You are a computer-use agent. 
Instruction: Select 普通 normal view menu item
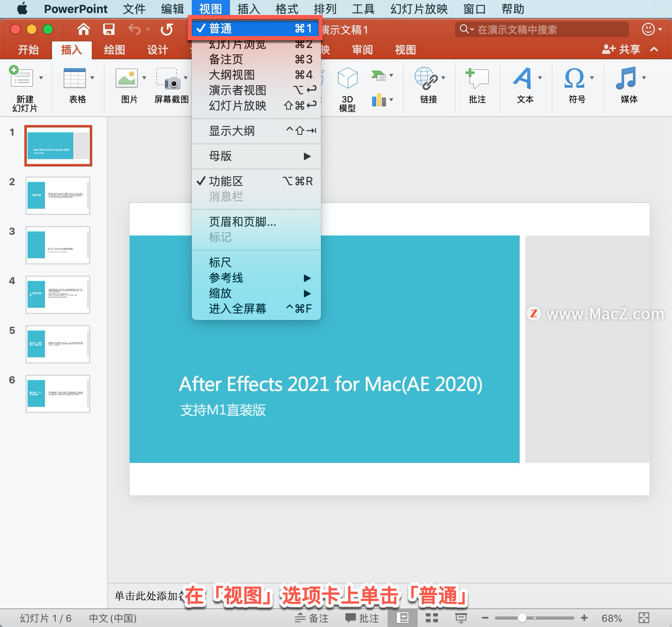256,28
